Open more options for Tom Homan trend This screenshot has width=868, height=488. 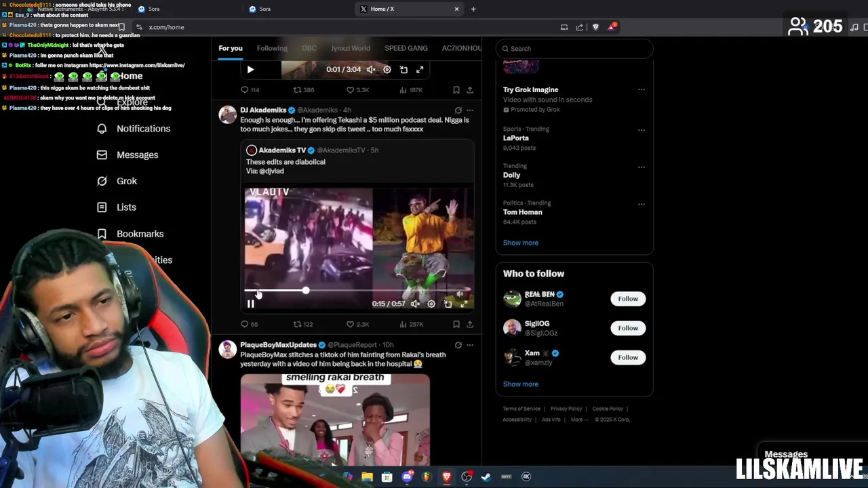(x=642, y=204)
